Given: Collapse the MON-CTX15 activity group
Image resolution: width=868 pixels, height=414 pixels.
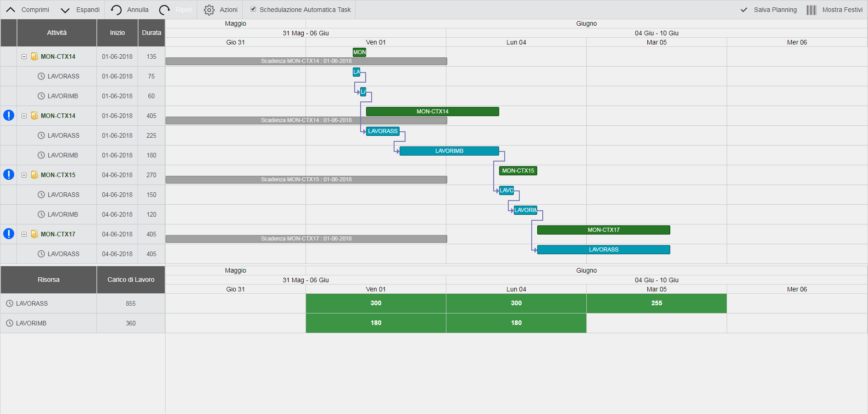Looking at the screenshot, I should [24, 175].
